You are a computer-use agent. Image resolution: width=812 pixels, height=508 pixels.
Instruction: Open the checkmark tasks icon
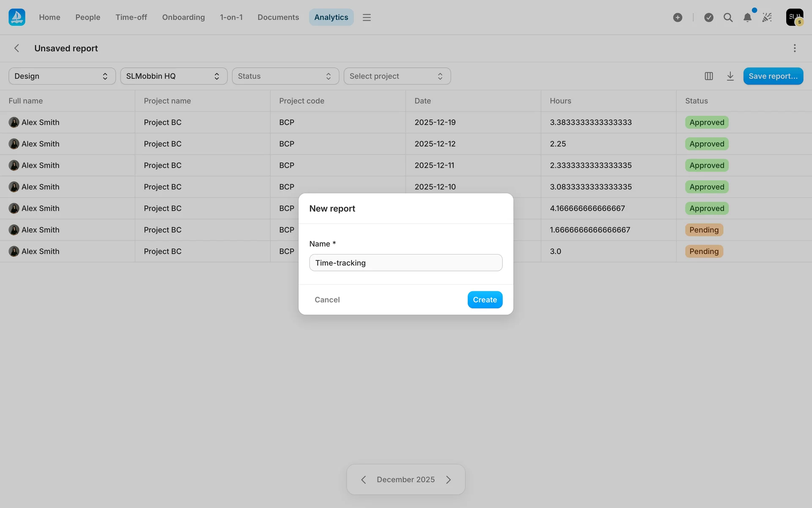709,17
